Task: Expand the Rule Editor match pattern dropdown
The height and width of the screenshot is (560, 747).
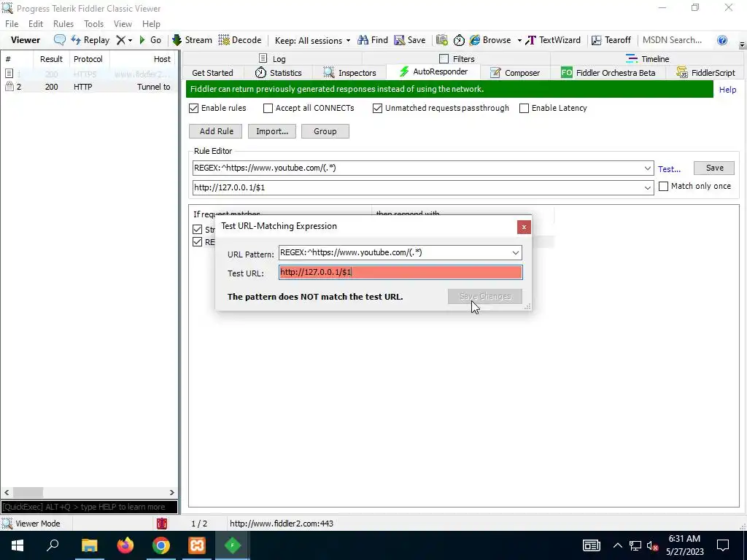Action: point(648,168)
